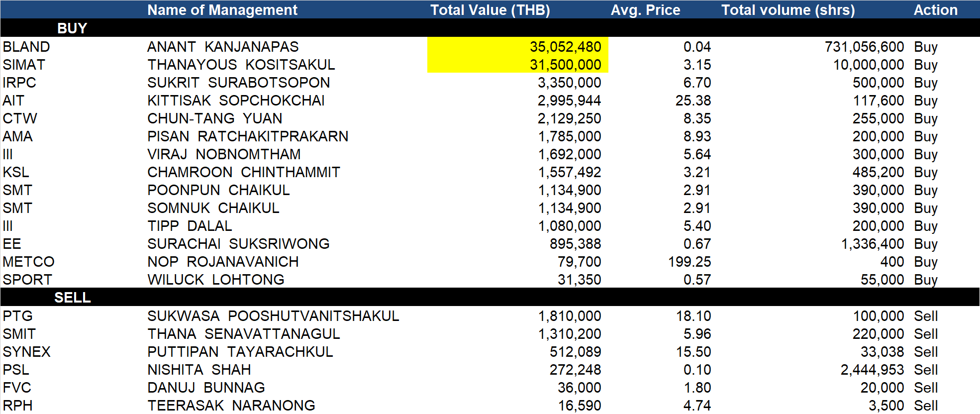
Task: Click the name PUTTIPAN TAYARACHKUL
Action: [x=240, y=352]
